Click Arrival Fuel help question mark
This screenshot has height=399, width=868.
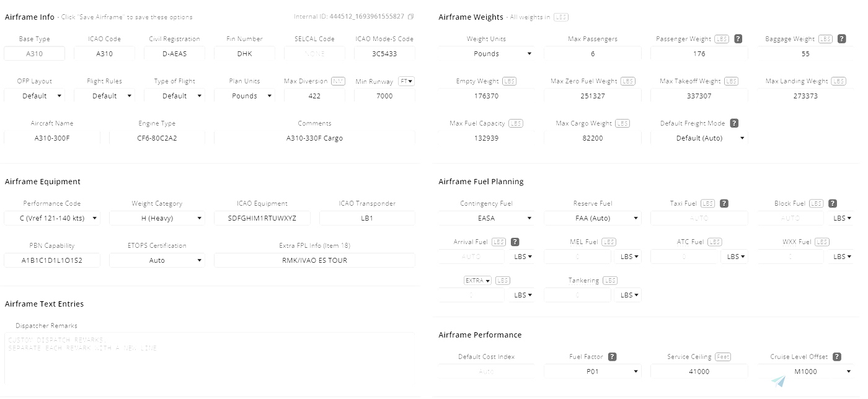click(515, 242)
